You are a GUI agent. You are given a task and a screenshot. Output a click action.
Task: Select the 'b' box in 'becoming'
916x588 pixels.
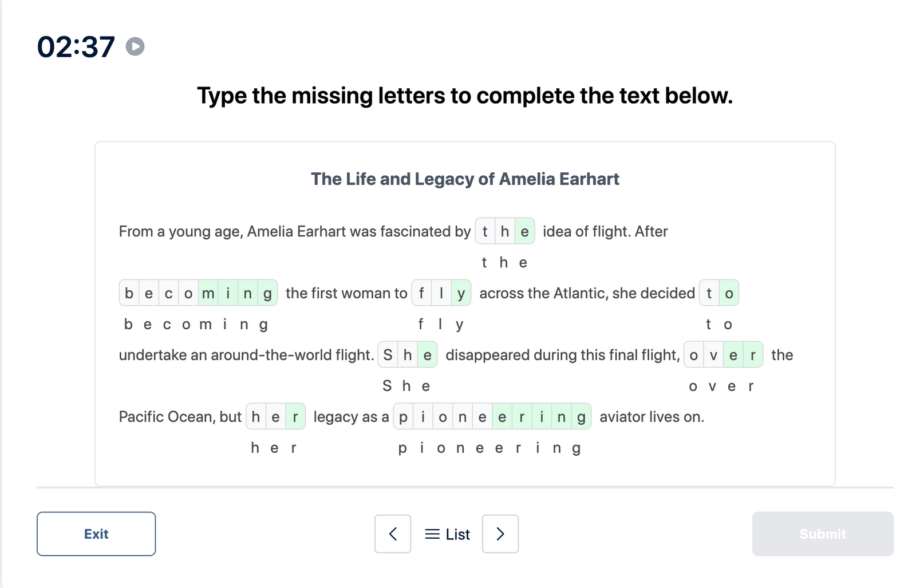coord(129,293)
